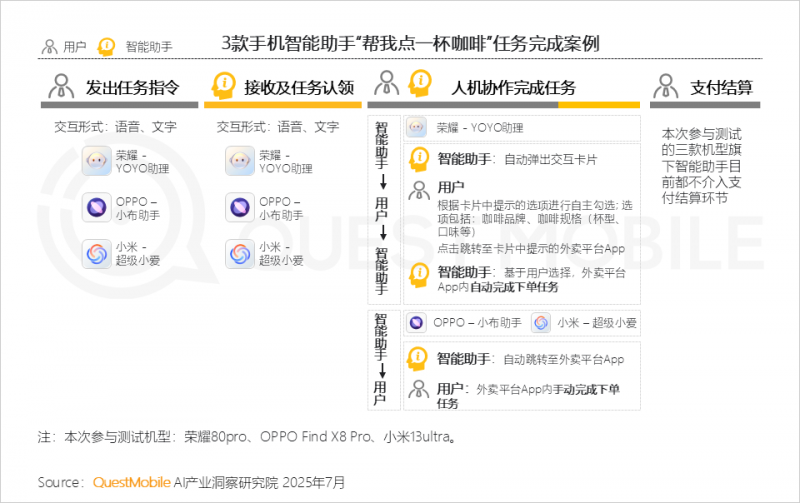Click 交互形式 text under 发出任务指令
Image resolution: width=800 pixels, height=503 pixels.
115,127
